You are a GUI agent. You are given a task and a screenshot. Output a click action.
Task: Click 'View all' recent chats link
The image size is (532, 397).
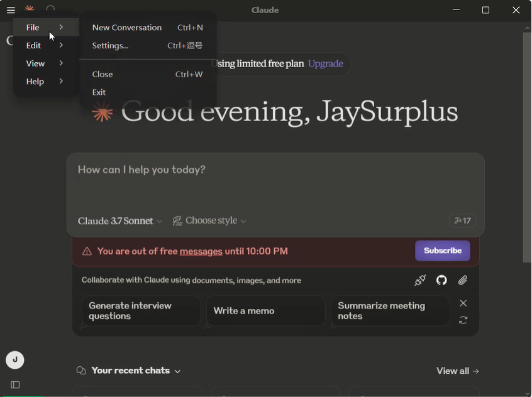tap(457, 371)
